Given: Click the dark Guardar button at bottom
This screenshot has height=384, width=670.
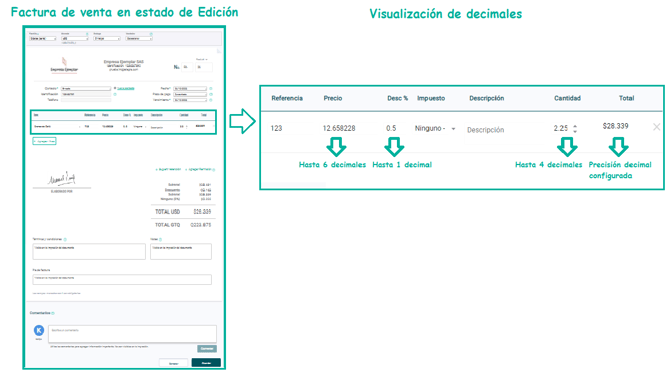Looking at the screenshot, I should pyautogui.click(x=206, y=363).
